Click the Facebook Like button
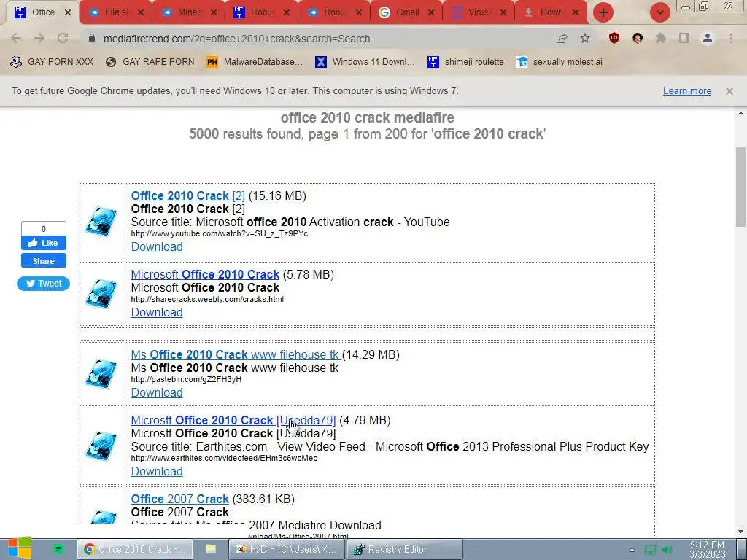 (43, 243)
